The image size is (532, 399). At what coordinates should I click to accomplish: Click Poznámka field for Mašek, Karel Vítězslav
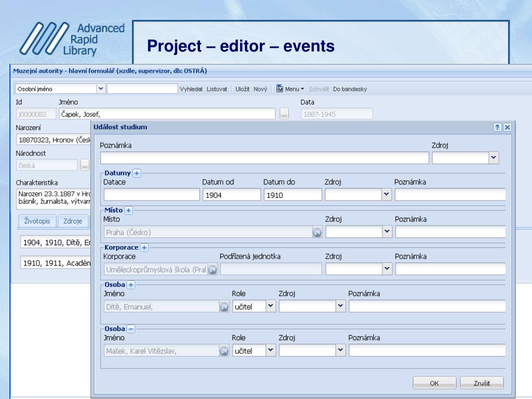[428, 351]
